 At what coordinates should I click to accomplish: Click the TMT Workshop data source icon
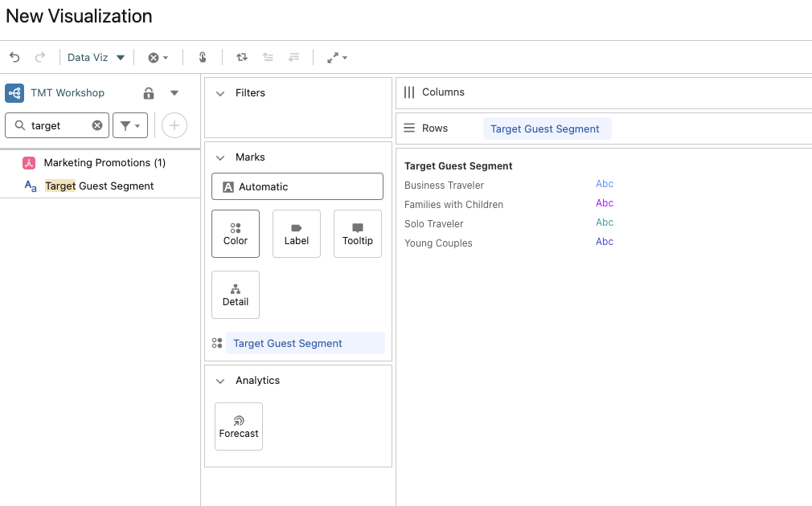[14, 93]
